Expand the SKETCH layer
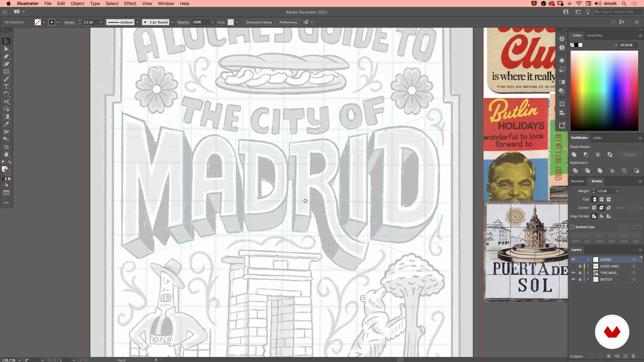Screen dimensions: 644x362 588,279
